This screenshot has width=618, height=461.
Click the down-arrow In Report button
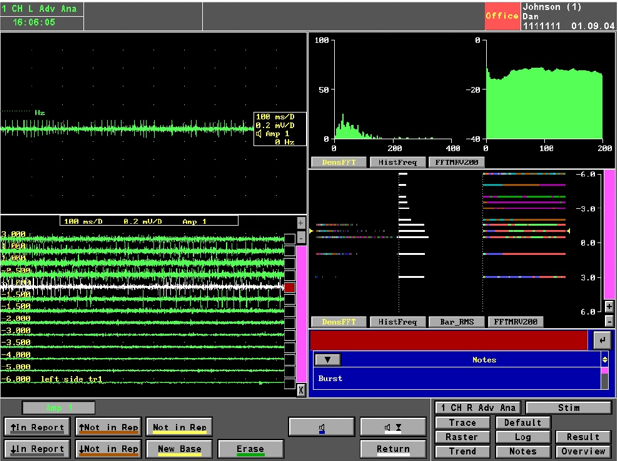click(x=37, y=449)
